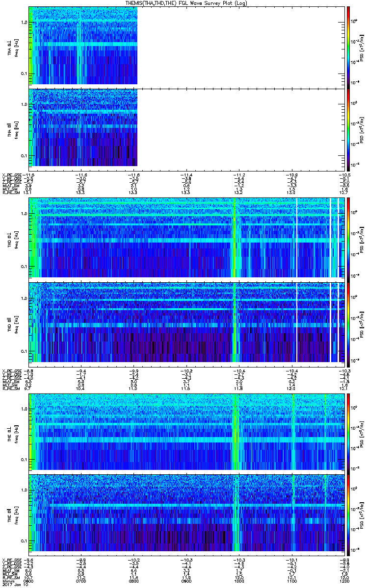Pick the PSD color bar next to THD B-parallel
This screenshot has height=588, width=368.
(x=348, y=323)
